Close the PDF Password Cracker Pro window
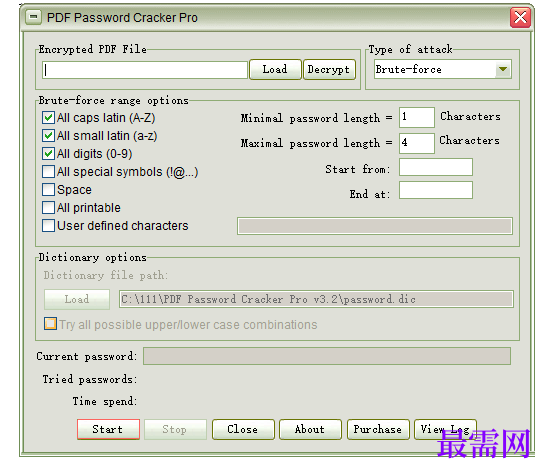This screenshot has width=549, height=475. point(520,17)
